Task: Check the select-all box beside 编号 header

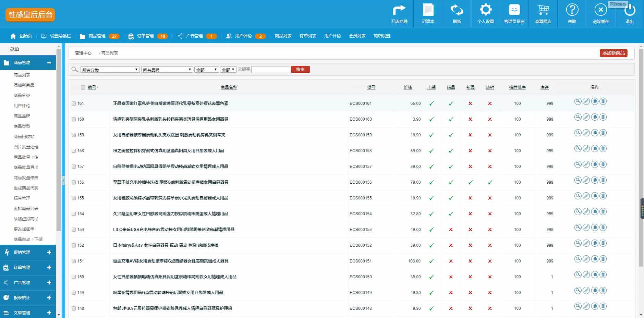Action: coord(83,87)
